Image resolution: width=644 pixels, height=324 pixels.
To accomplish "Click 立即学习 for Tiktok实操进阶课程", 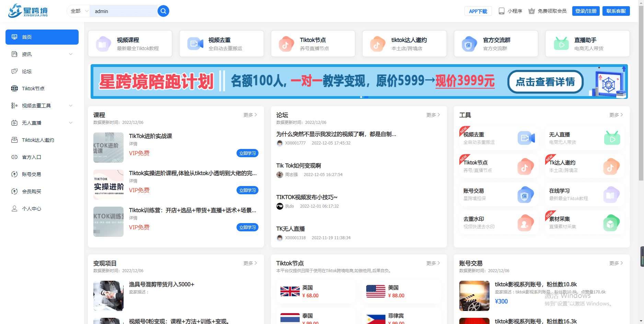I will coord(248,190).
